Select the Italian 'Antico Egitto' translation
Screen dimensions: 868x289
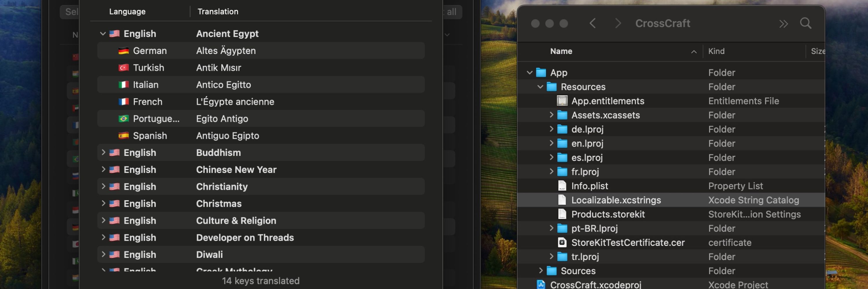[x=223, y=85]
